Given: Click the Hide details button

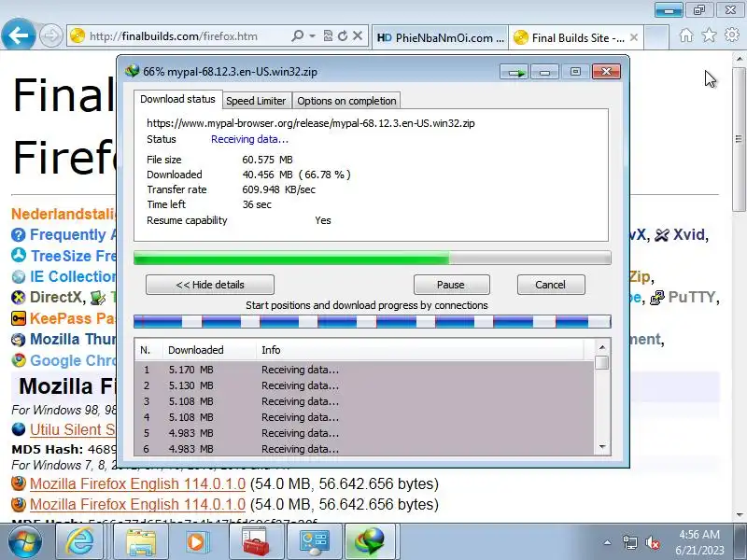Looking at the screenshot, I should [x=209, y=285].
